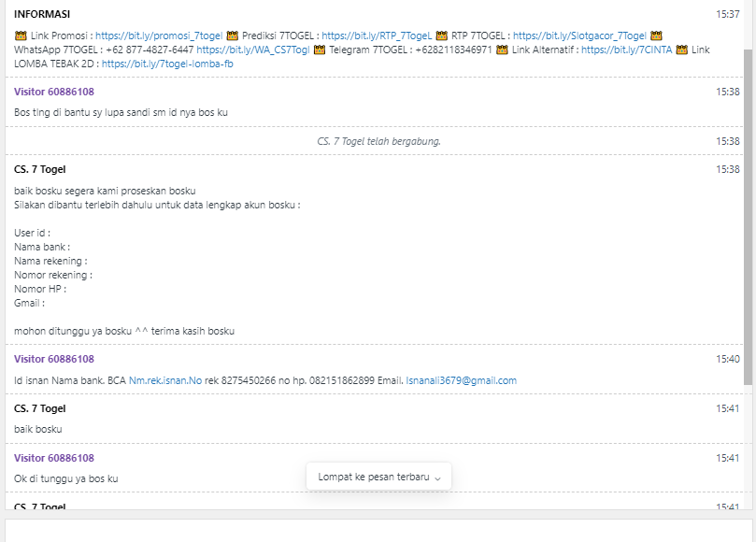Click the Isnanali3679@gmail.com email link

(461, 380)
